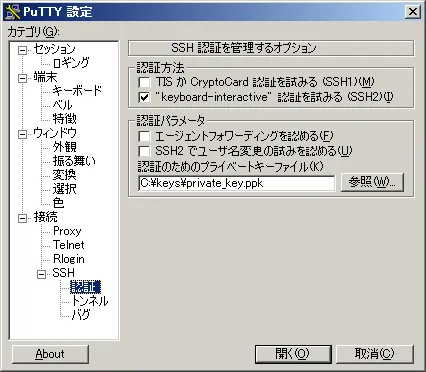426x372 pixels.
Task: Collapse the 端末 tree node
Action: pos(22,78)
